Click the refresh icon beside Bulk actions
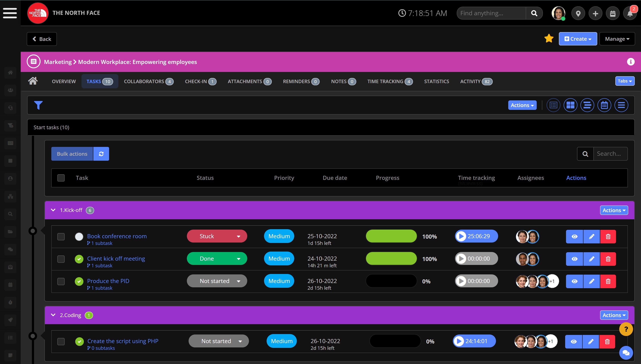This screenshot has width=641, height=364. [x=101, y=154]
